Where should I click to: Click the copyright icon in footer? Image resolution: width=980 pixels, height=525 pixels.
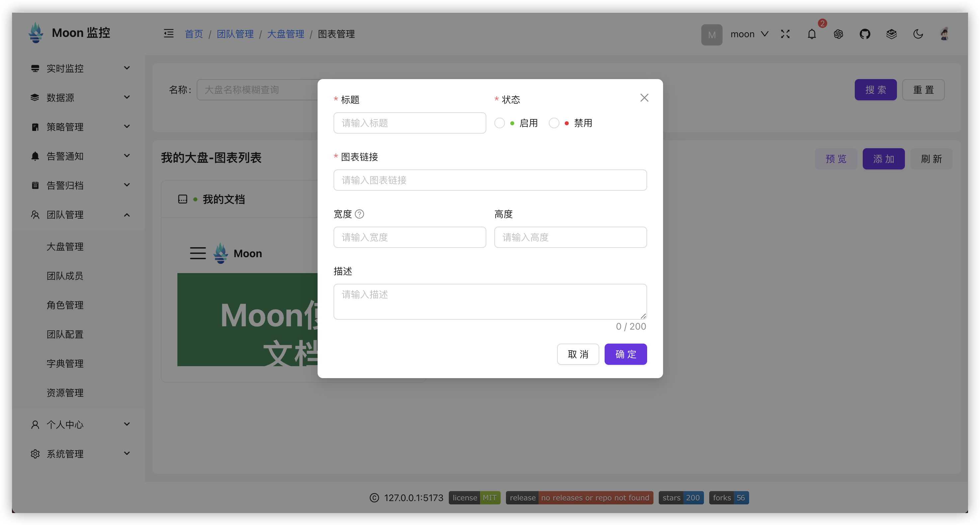[374, 498]
